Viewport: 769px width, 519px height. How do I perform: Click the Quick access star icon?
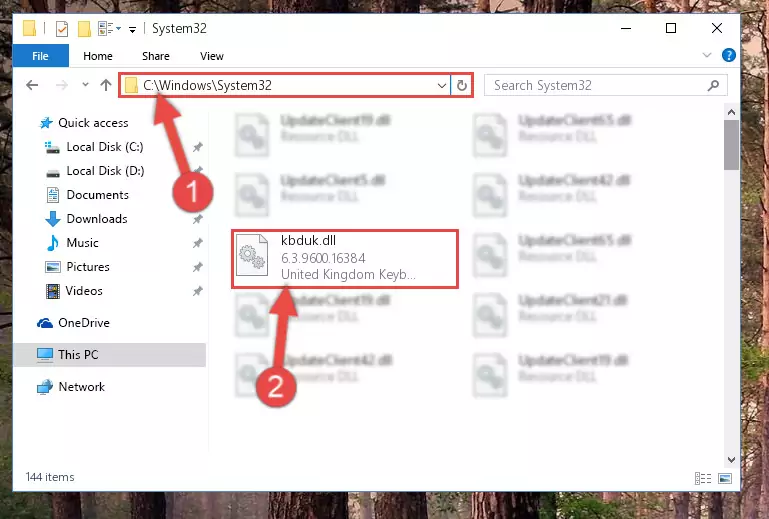[x=46, y=123]
